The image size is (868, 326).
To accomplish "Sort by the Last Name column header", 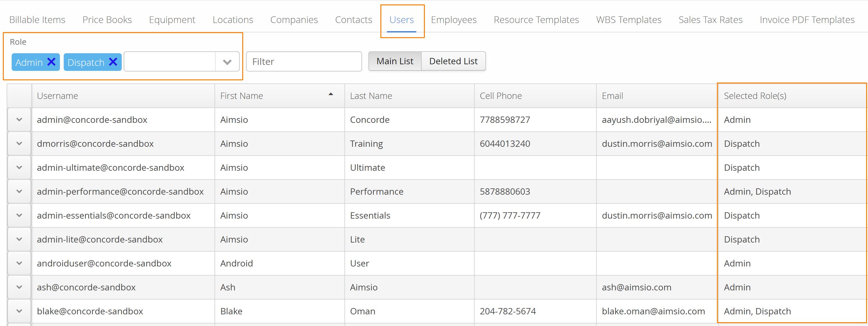I will [409, 96].
